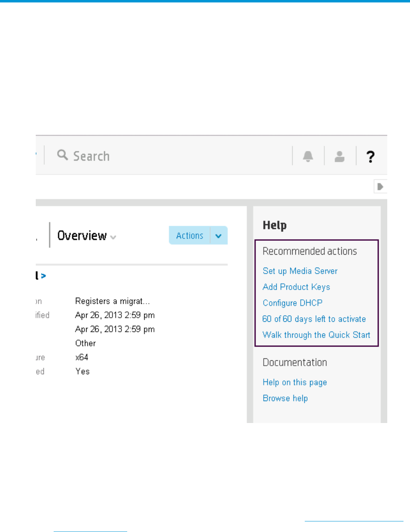Toggle the question mark help icon

370,157
